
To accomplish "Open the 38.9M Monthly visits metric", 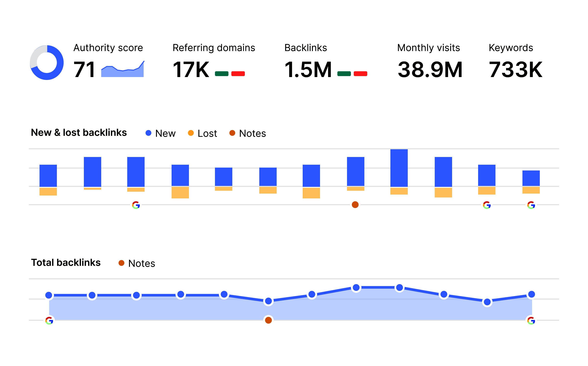I will click(430, 70).
